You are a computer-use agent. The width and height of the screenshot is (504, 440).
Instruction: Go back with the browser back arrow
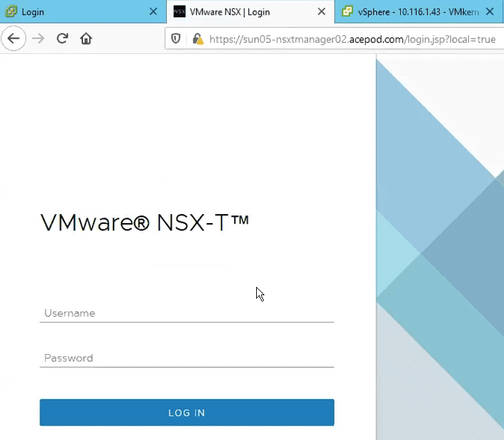(14, 39)
